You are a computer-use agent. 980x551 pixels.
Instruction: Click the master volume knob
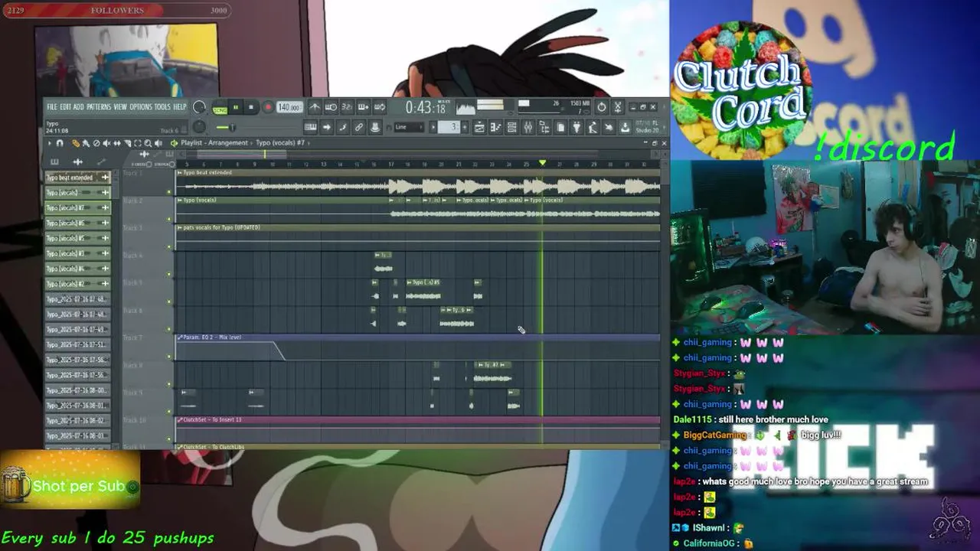pyautogui.click(x=199, y=106)
